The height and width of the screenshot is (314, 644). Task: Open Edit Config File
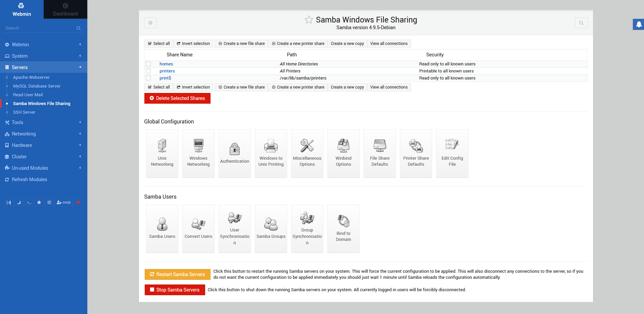tap(452, 153)
